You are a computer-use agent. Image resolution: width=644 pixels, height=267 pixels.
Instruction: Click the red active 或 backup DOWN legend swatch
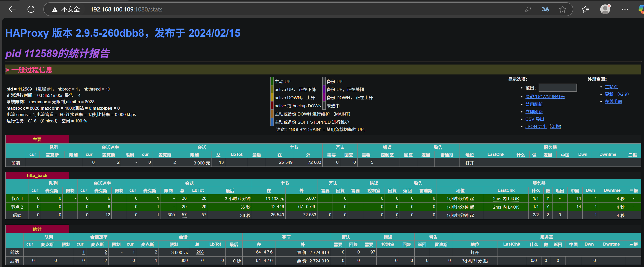pyautogui.click(x=272, y=106)
